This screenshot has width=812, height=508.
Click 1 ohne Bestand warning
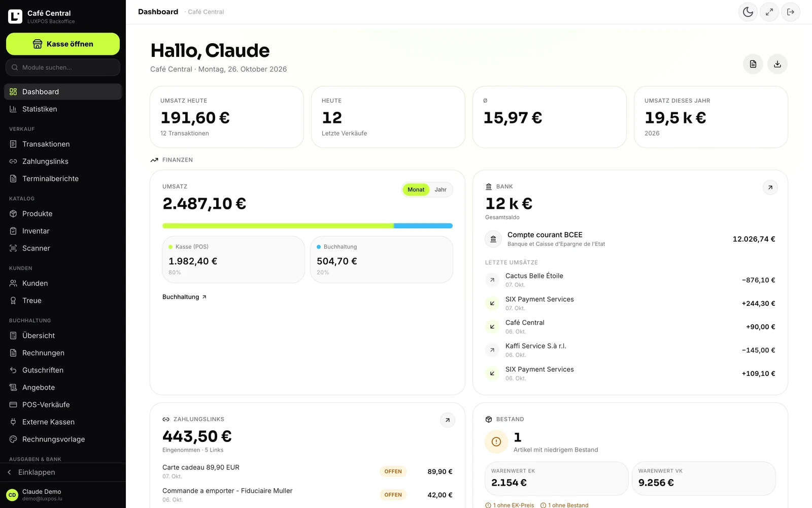coord(564,505)
